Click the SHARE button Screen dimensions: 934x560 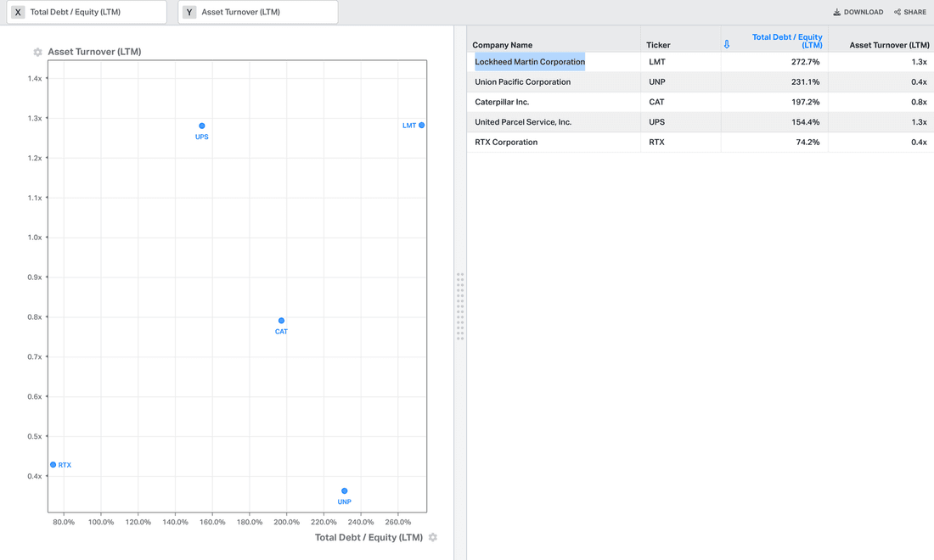[909, 12]
